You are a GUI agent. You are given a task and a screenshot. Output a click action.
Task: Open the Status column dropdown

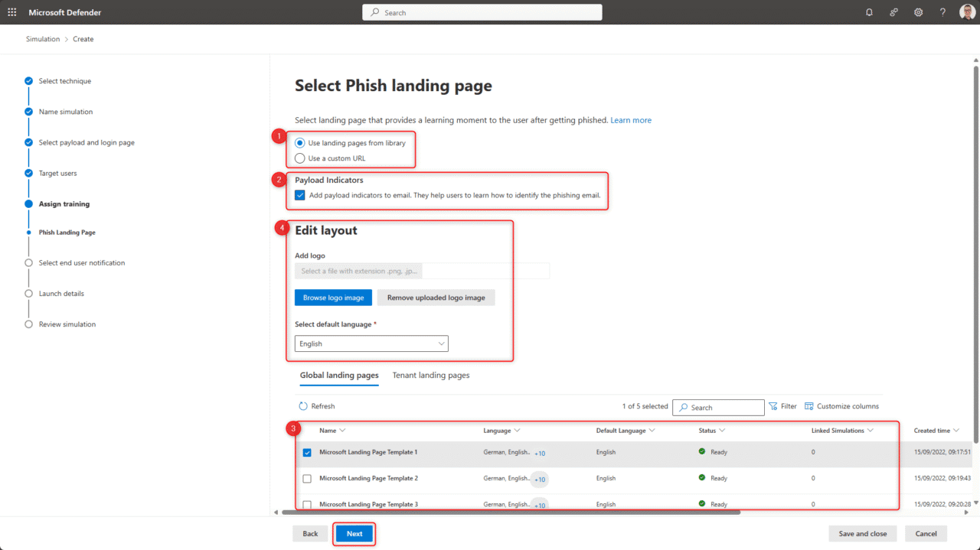click(x=720, y=430)
